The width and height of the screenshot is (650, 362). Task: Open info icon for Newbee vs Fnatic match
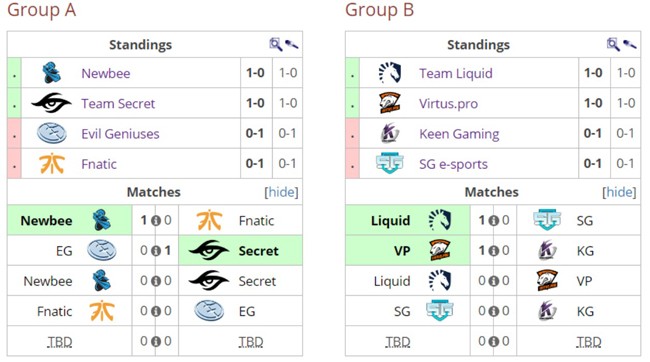point(156,221)
